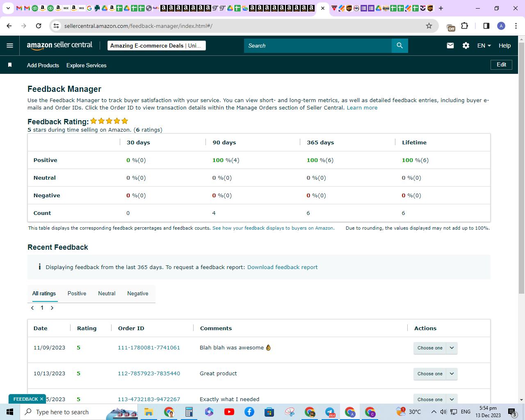This screenshot has width=525, height=420.
Task: Bookmark this page with star icon
Action: [429, 26]
